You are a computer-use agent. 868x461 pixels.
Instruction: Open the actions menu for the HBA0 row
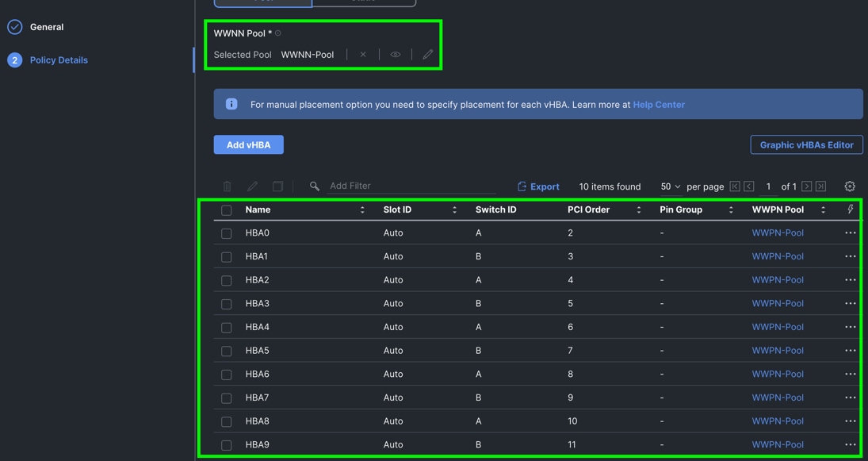850,233
